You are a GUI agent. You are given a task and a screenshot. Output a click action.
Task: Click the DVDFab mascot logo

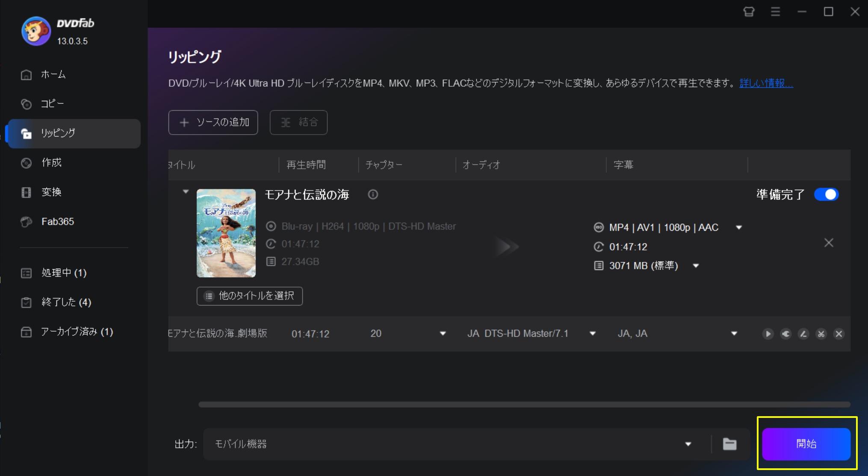click(x=36, y=31)
